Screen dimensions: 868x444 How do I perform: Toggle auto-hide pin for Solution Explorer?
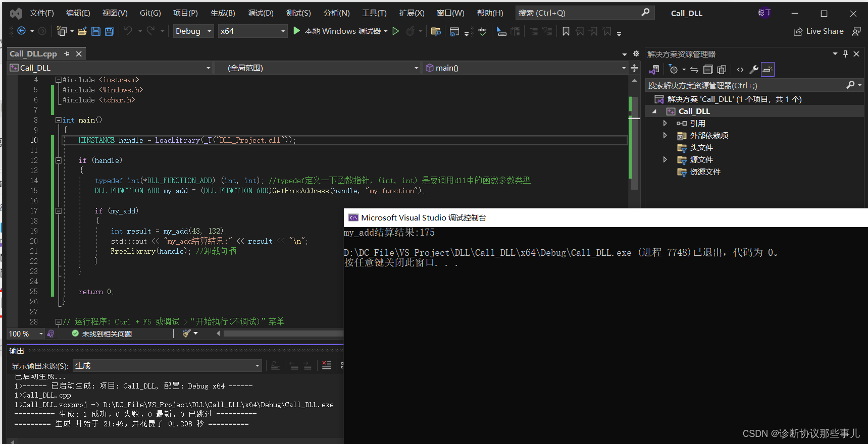tap(846, 53)
